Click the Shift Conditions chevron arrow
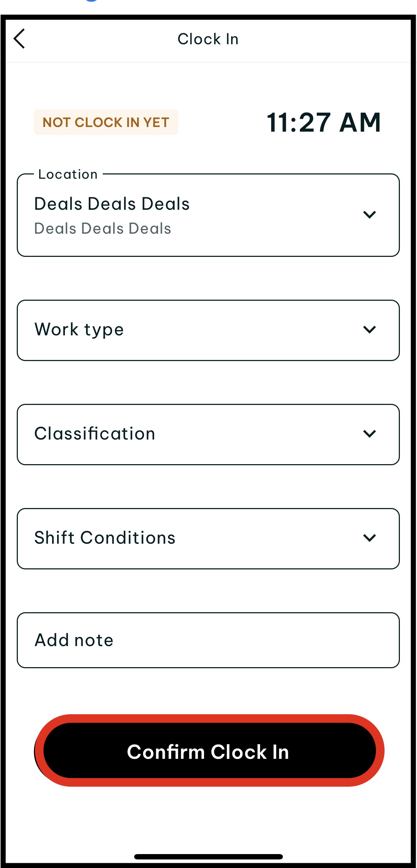 pyautogui.click(x=369, y=538)
